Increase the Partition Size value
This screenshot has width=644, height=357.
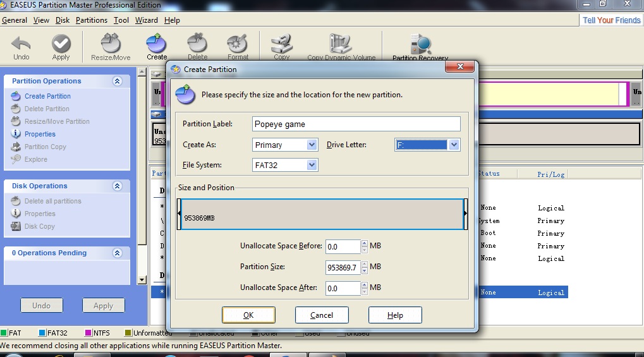coord(364,264)
